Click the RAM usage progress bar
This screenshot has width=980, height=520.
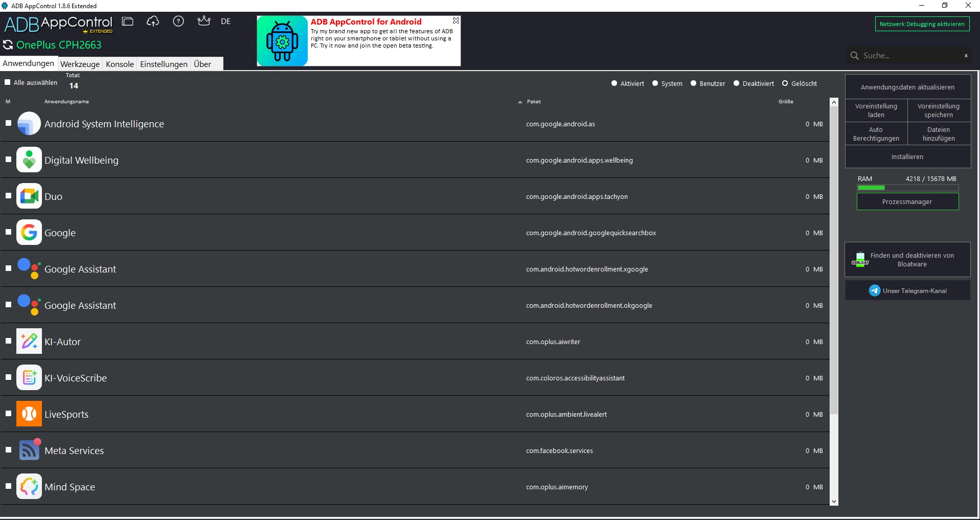tap(907, 188)
